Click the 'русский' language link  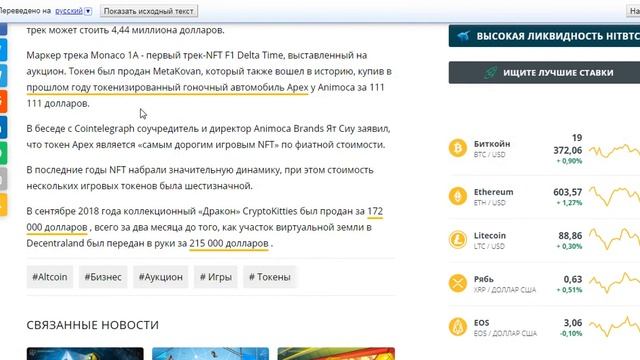69,11
